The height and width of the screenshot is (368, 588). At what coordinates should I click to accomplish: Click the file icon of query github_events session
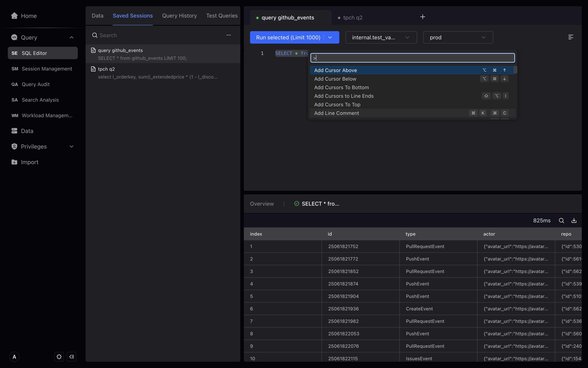pyautogui.click(x=93, y=50)
